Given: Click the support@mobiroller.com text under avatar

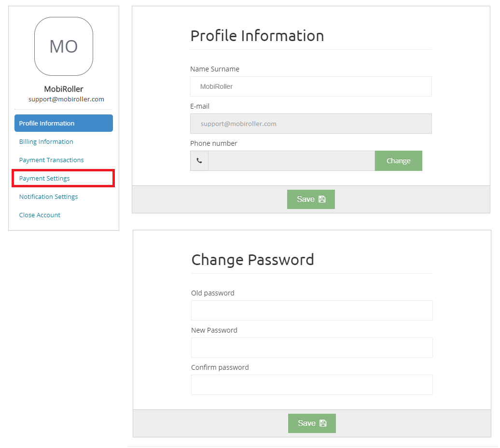Looking at the screenshot, I should click(66, 99).
